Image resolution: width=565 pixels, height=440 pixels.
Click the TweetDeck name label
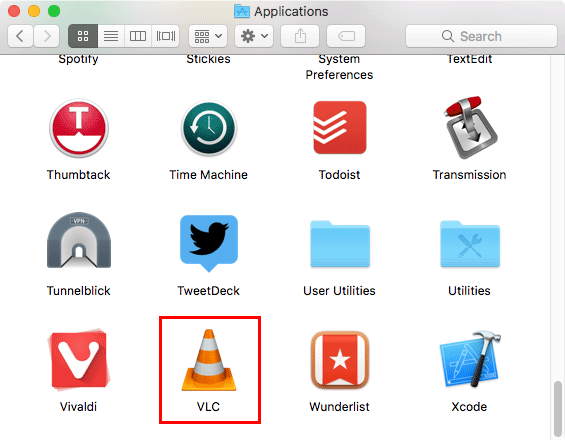click(209, 291)
